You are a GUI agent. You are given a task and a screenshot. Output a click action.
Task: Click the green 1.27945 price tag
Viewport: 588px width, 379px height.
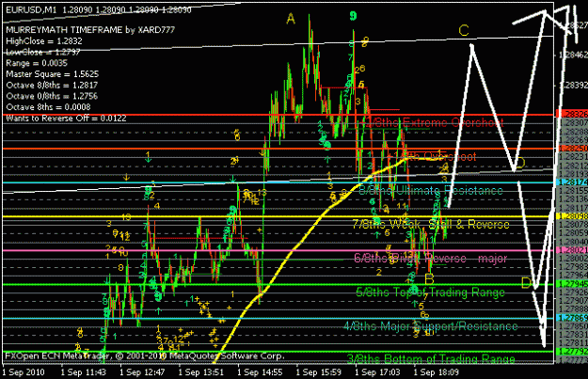572,284
